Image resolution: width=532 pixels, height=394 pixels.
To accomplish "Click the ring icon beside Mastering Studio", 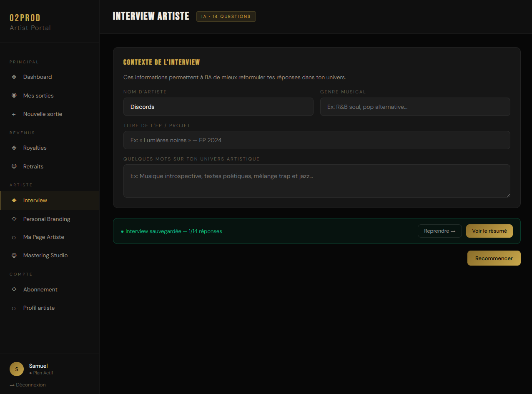I will 14,256.
